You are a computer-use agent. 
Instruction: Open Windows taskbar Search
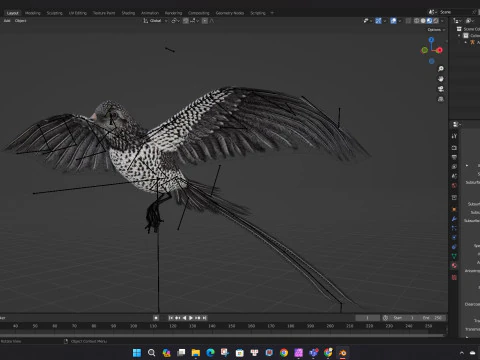152,353
